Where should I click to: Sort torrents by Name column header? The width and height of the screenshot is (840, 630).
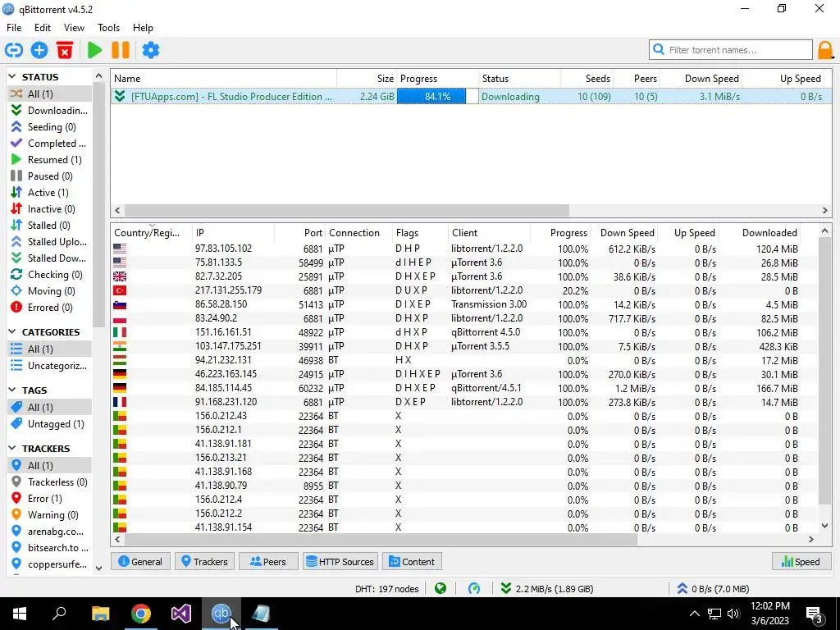pyautogui.click(x=224, y=79)
